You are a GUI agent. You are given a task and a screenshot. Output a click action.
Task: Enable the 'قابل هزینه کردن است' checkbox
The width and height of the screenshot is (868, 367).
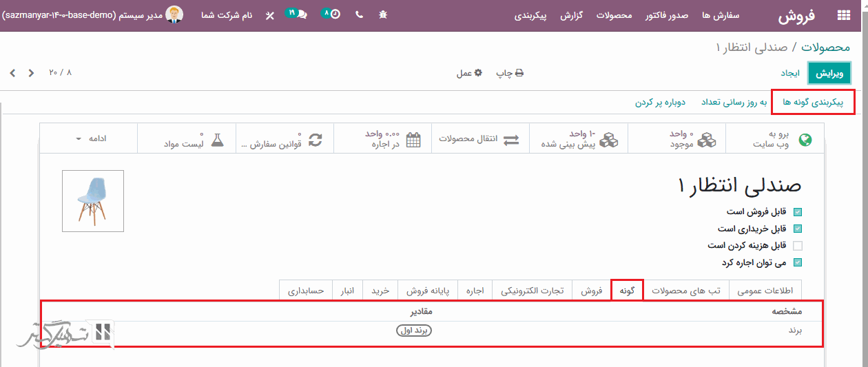click(x=798, y=246)
